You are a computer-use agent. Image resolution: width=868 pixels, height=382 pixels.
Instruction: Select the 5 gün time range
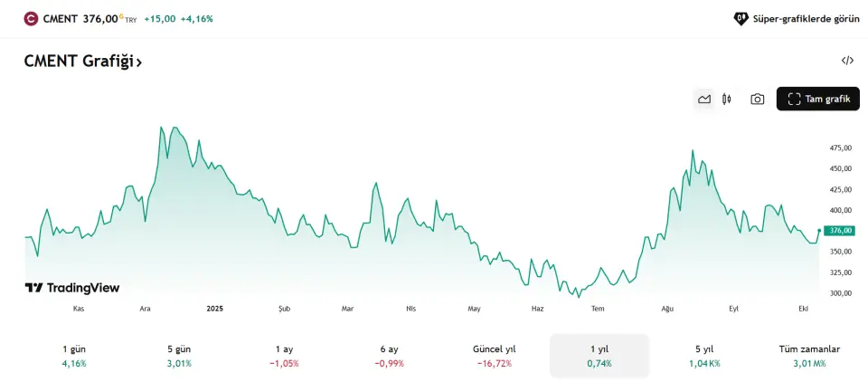tap(179, 356)
